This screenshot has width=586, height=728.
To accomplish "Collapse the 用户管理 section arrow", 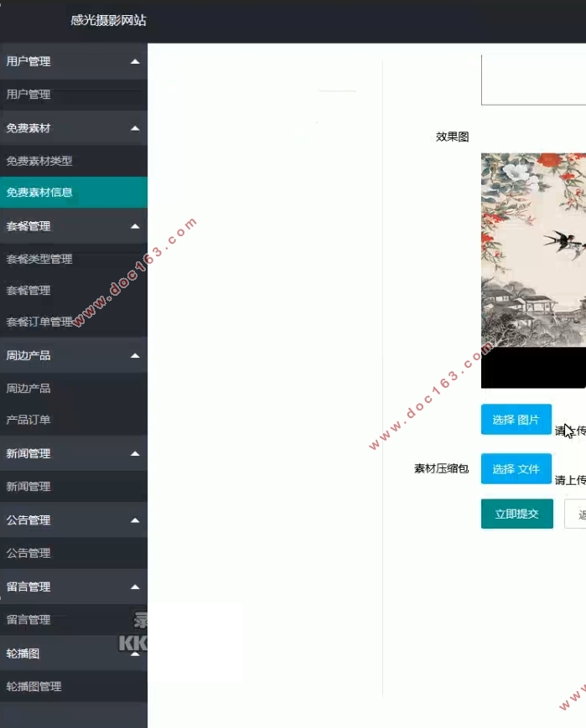I will (135, 61).
